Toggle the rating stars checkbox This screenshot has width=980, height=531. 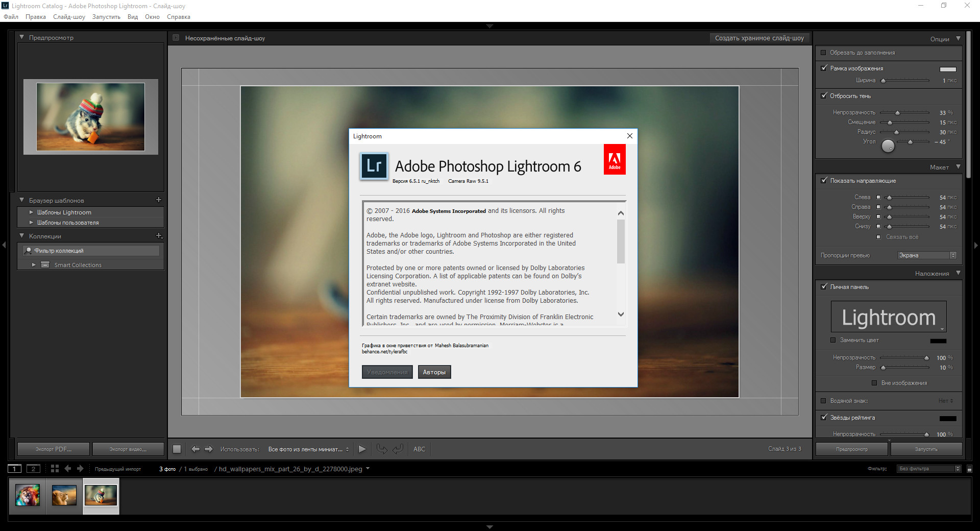tap(823, 417)
